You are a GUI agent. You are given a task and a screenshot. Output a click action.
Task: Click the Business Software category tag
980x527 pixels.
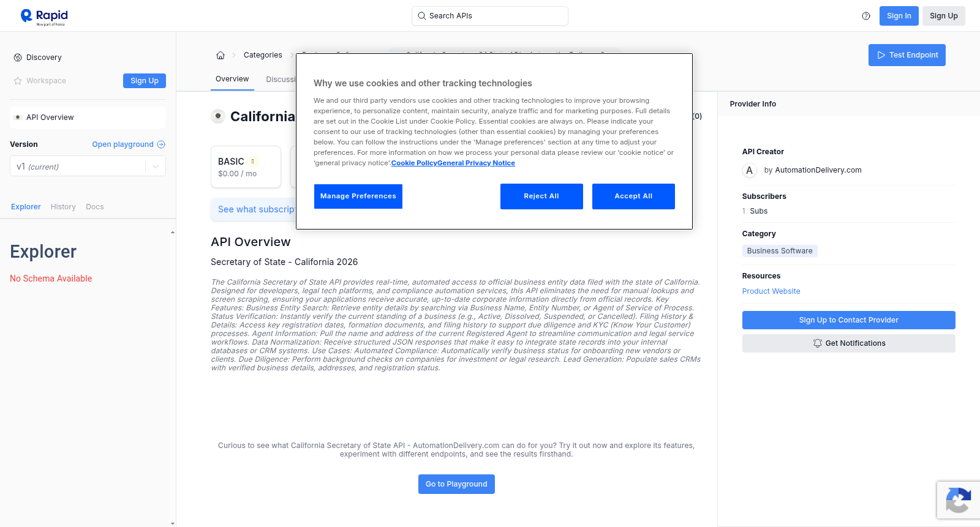coord(780,251)
